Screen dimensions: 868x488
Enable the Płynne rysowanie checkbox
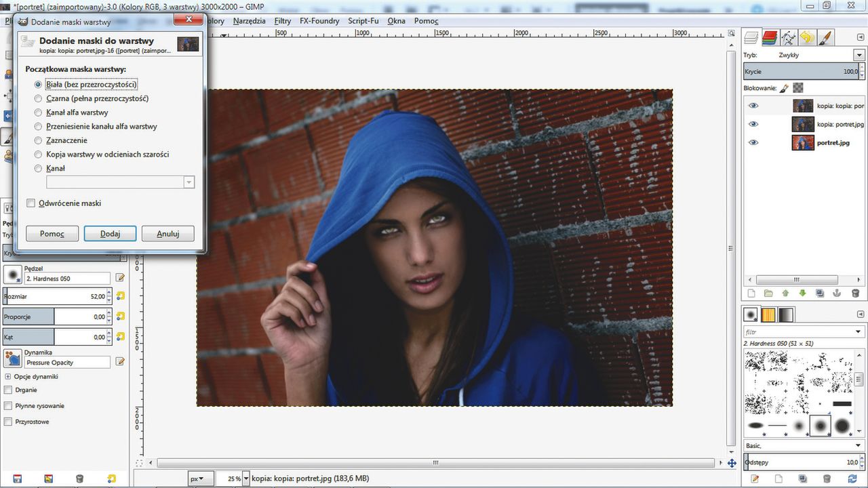click(8, 405)
